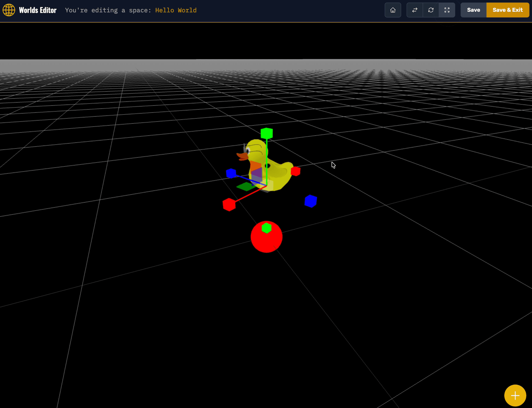This screenshot has height=408, width=532.
Task: Click the orange plane handle on the gizmo
Action: click(255, 166)
